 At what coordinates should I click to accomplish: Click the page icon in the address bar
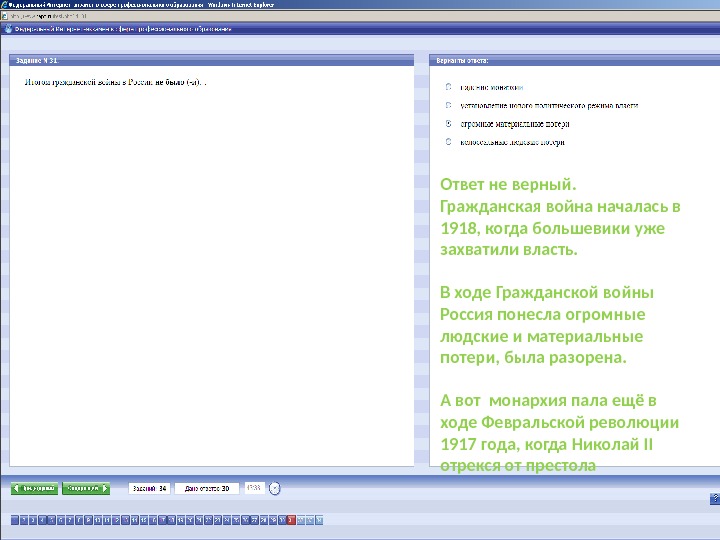pos(5,16)
